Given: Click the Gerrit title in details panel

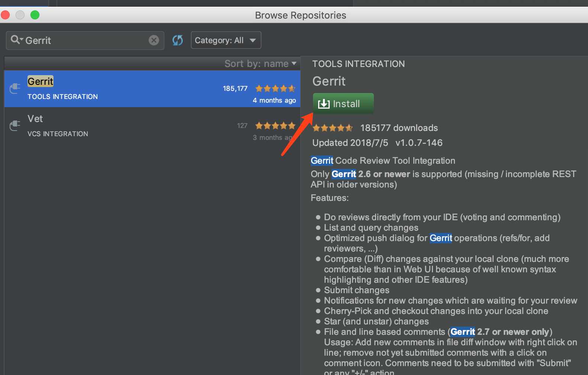Looking at the screenshot, I should (x=329, y=81).
